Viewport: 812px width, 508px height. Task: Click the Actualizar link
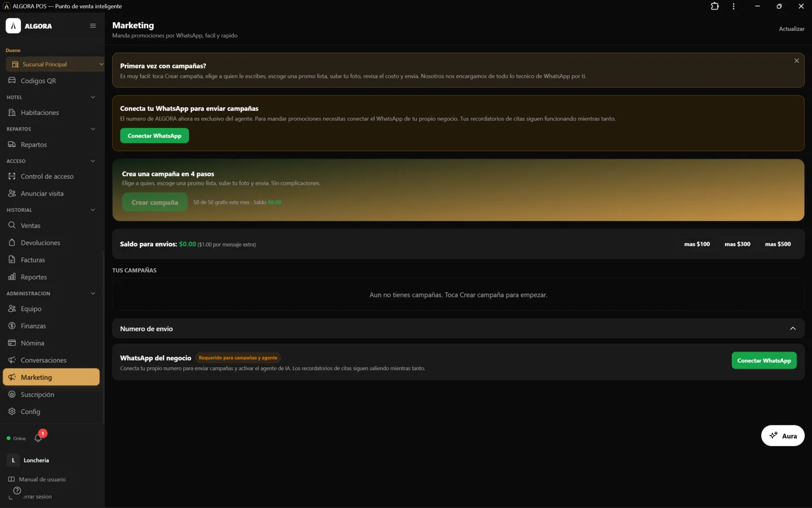point(792,29)
